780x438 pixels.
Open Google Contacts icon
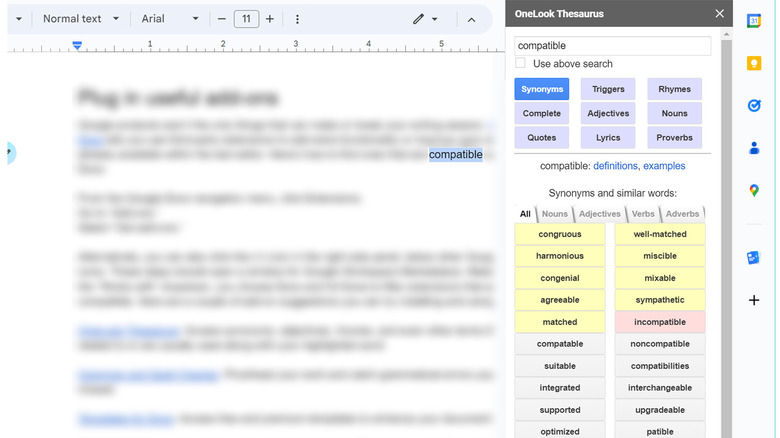[x=753, y=148]
